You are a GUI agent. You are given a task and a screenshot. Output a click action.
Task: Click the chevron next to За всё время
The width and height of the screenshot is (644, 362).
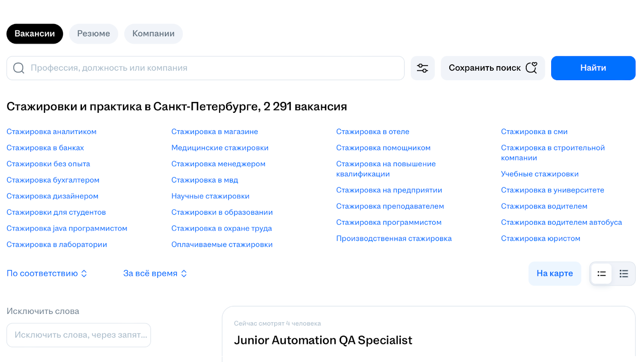tap(184, 274)
